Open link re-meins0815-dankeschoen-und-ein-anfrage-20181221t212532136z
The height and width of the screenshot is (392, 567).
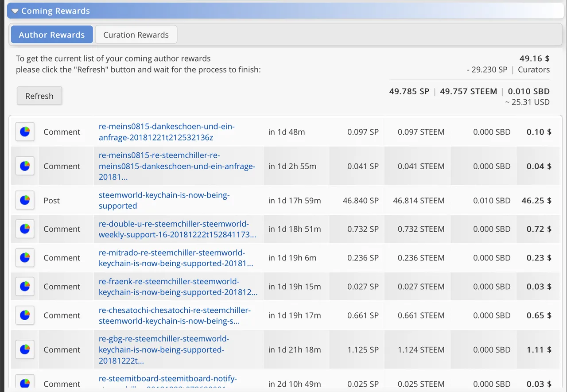[x=167, y=132]
